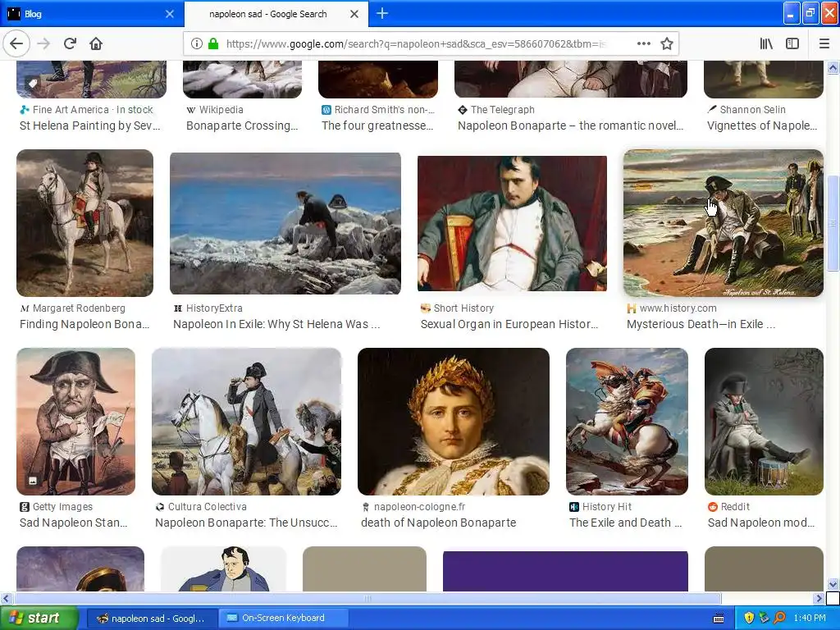Viewport: 840px width, 630px height.
Task: Open napoleon-cologne.fr laurel crown portrait
Action: click(453, 422)
